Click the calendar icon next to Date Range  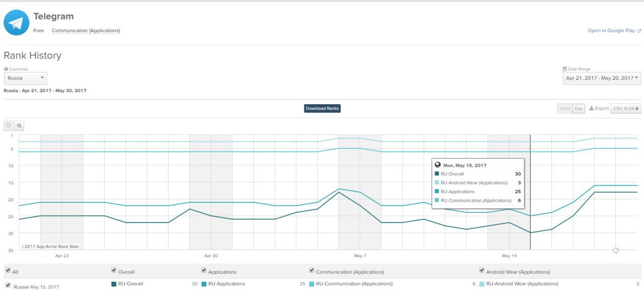tap(565, 69)
